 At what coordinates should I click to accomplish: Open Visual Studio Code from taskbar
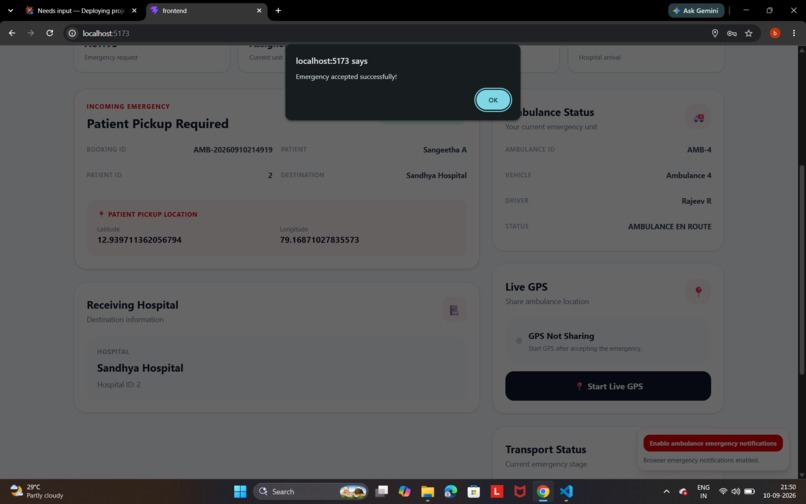pyautogui.click(x=566, y=492)
